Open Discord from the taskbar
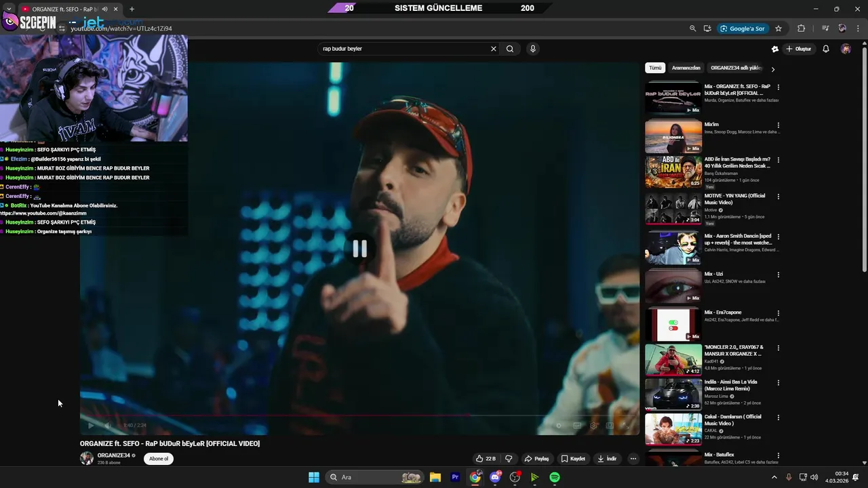868x488 pixels. point(495,477)
